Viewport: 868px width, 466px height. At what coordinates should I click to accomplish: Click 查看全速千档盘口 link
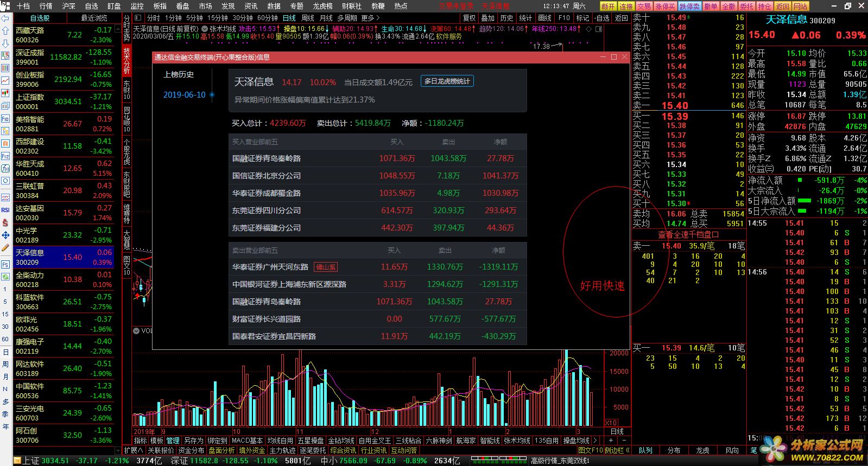[688, 235]
